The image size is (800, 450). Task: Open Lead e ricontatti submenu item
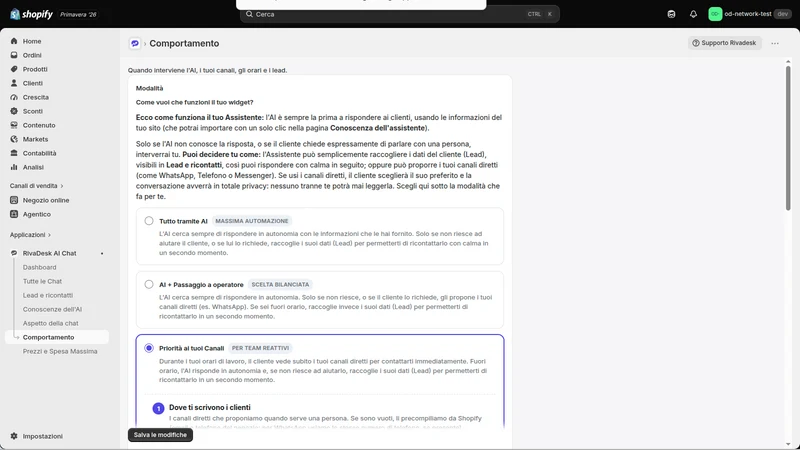pyautogui.click(x=47, y=295)
